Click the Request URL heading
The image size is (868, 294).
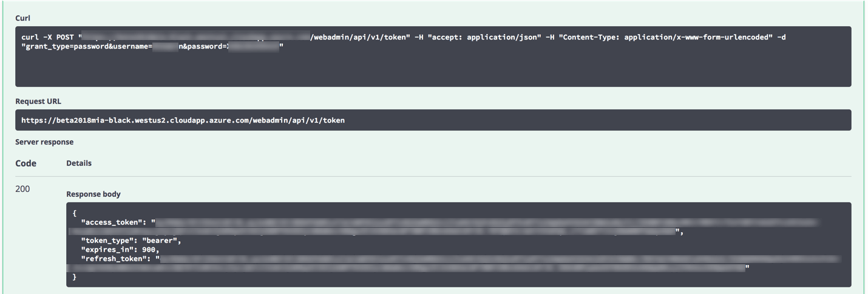tap(38, 101)
